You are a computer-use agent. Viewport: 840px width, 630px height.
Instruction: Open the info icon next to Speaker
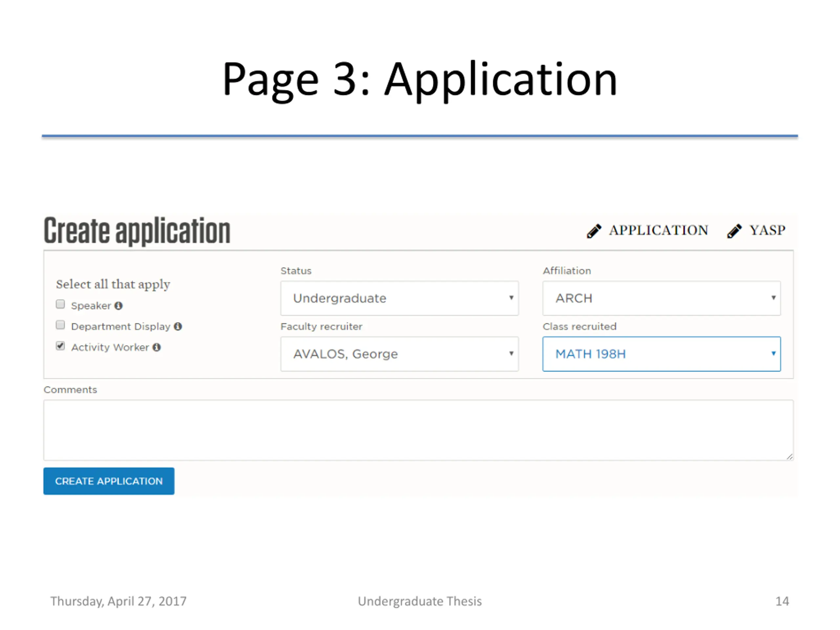click(118, 306)
